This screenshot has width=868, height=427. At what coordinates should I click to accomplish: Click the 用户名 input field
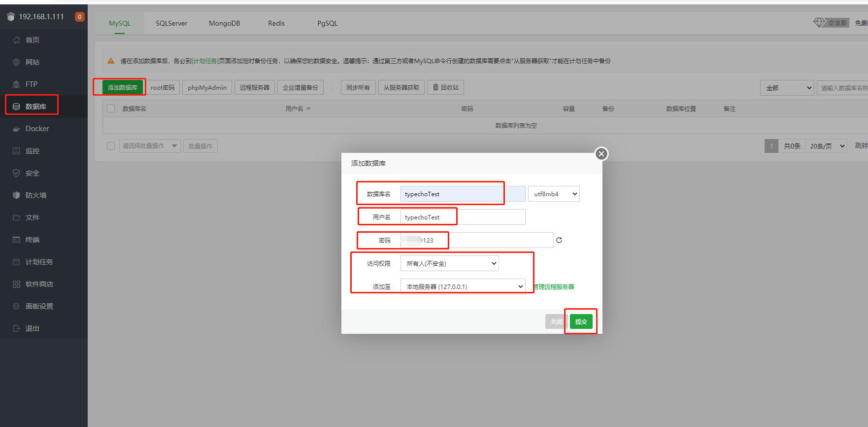(x=463, y=217)
